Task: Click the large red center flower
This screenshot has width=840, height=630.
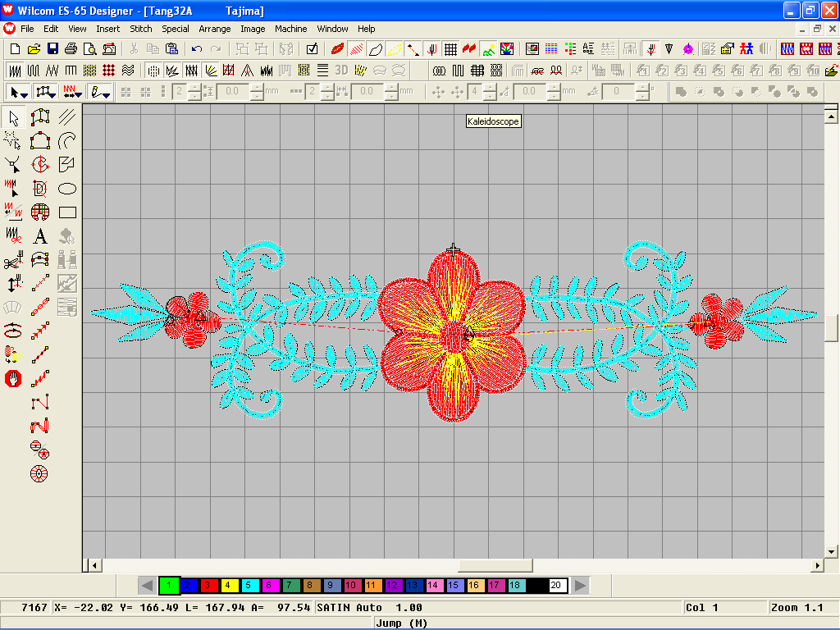Action: tap(453, 335)
